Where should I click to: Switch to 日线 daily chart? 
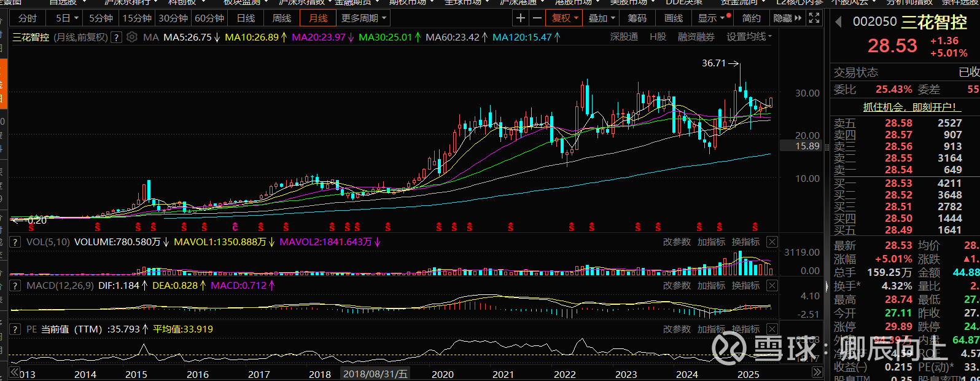pos(246,18)
